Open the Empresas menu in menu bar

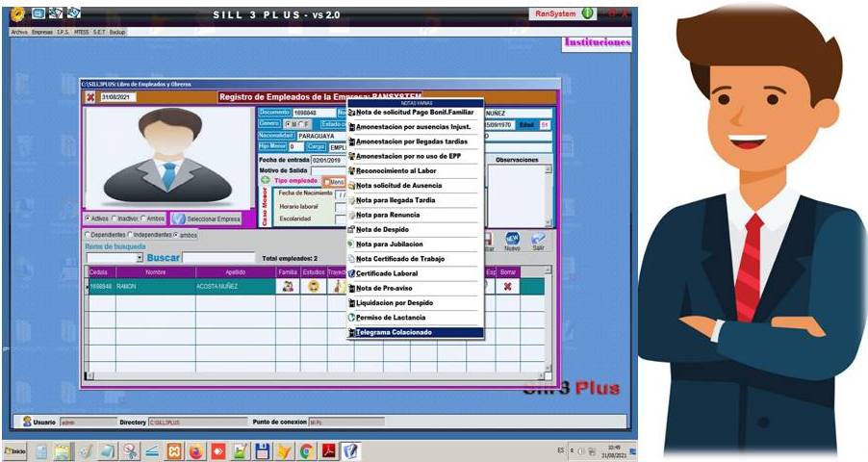click(x=41, y=32)
